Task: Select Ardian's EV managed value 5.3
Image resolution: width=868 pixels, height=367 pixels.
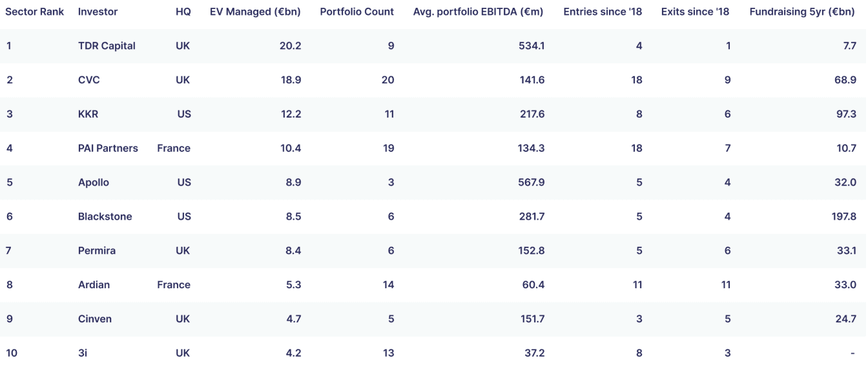Action: 294,285
